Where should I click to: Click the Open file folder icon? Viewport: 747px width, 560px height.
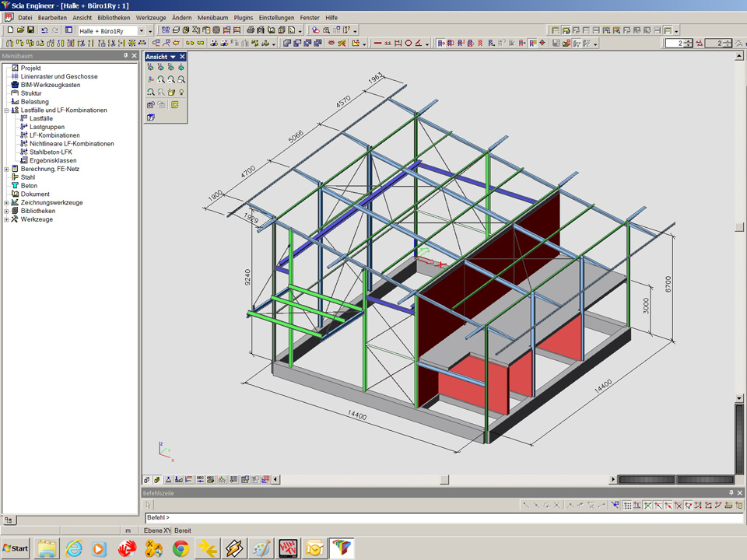pyautogui.click(x=20, y=30)
